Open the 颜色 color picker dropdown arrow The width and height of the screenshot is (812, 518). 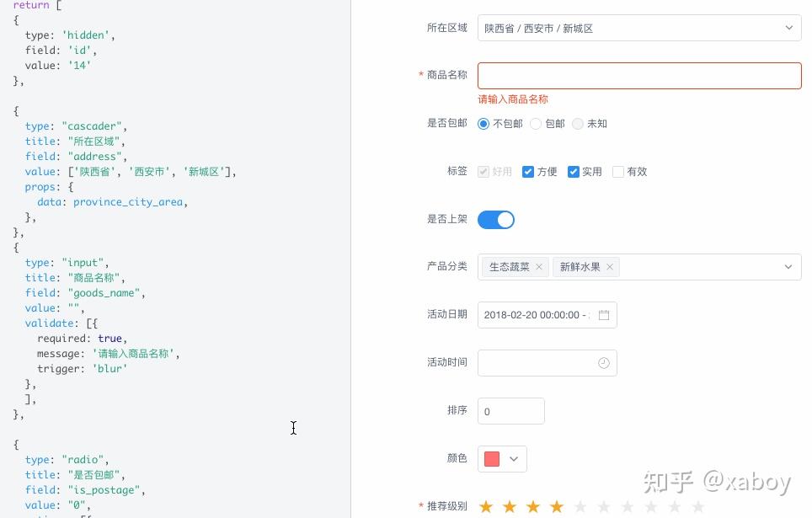coord(514,459)
